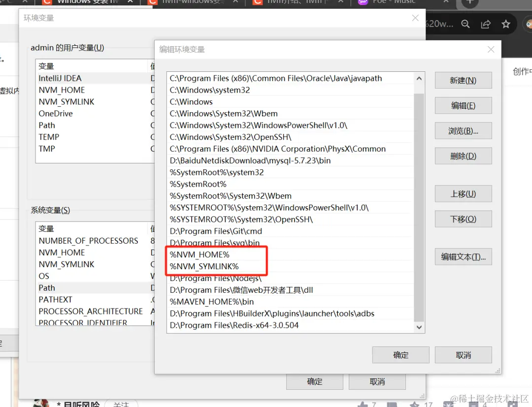Select the Oracle Java javapath entry
The height and width of the screenshot is (407, 532).
point(291,78)
